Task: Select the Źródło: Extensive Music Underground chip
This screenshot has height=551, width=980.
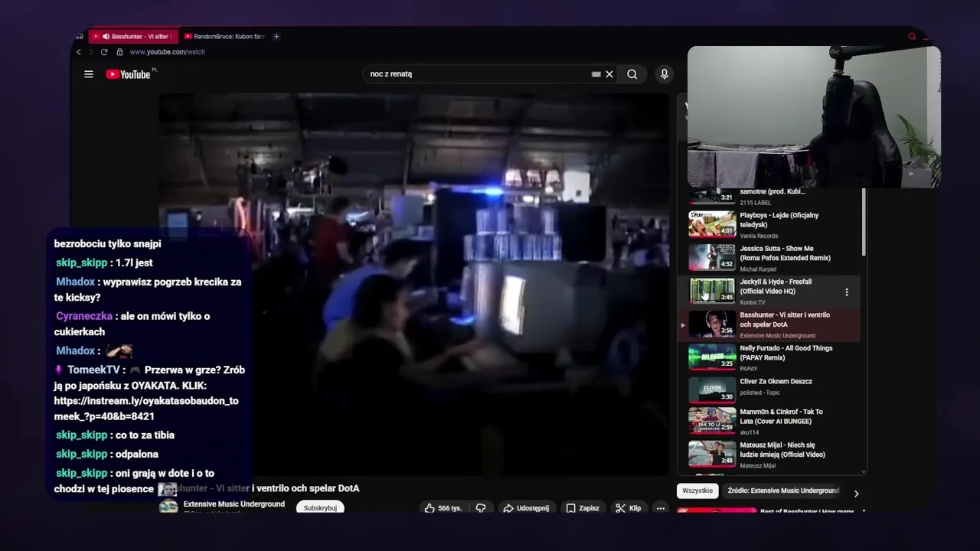Action: coord(783,491)
